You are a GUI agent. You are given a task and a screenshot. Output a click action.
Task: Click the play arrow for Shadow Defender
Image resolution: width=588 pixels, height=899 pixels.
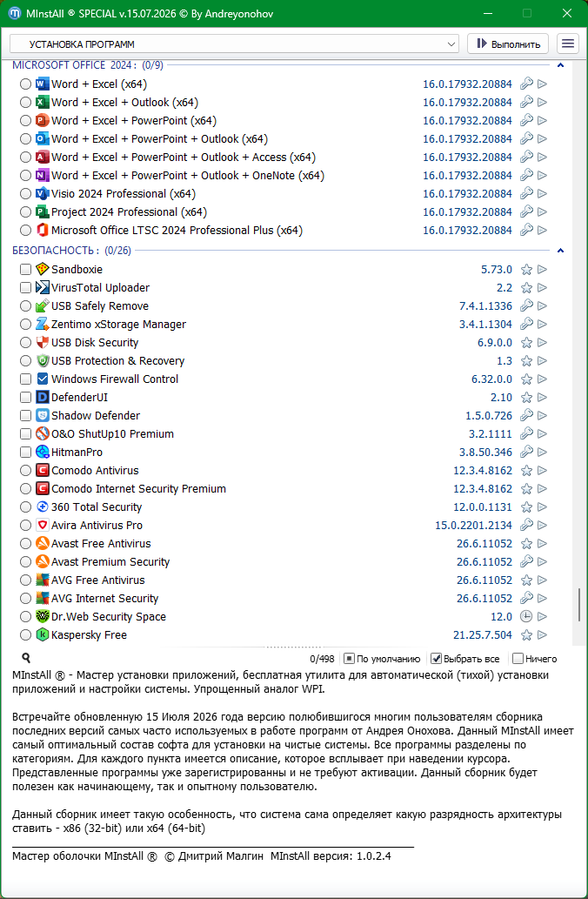click(x=542, y=416)
